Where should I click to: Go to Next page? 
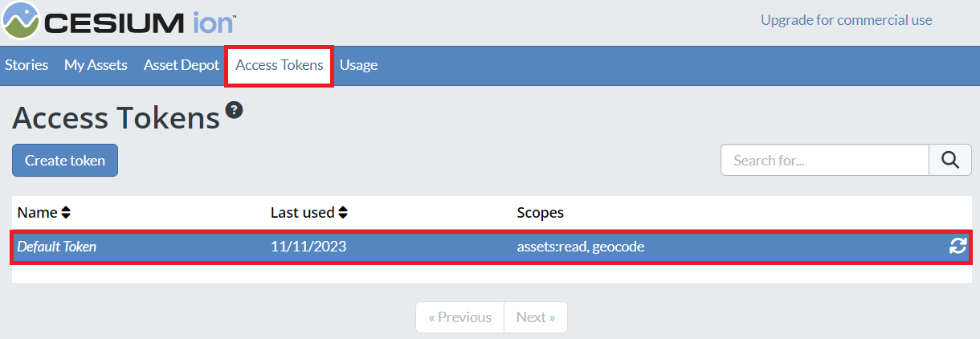[x=536, y=317]
